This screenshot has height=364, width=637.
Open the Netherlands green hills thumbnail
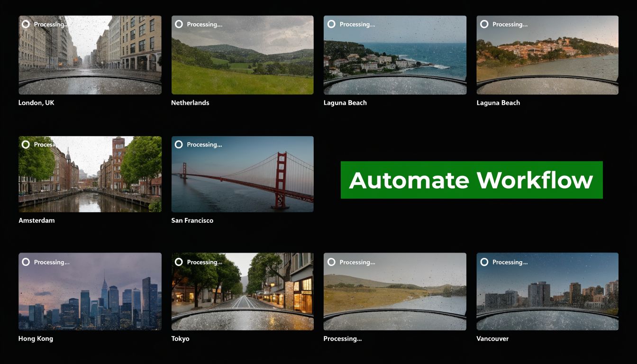242,55
